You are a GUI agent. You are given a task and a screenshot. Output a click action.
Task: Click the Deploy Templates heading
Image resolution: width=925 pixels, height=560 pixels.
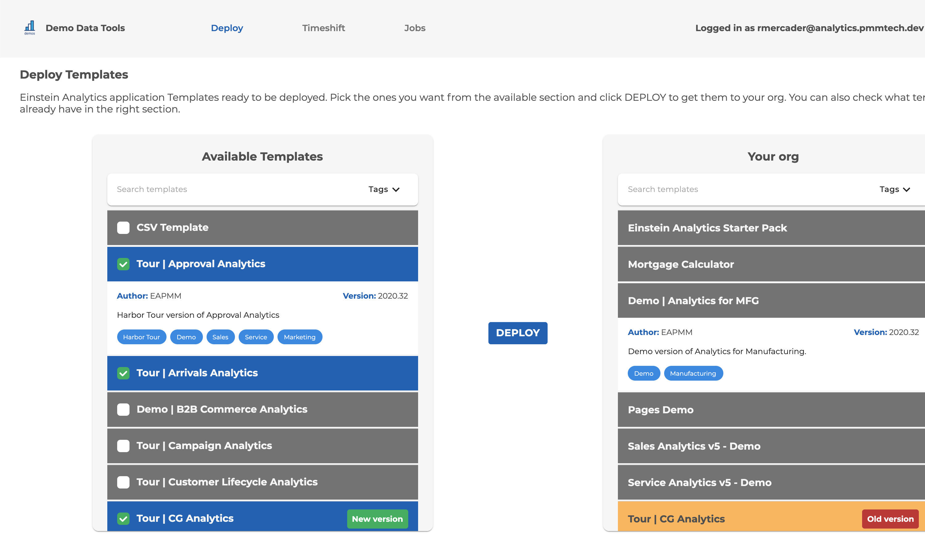click(x=74, y=75)
